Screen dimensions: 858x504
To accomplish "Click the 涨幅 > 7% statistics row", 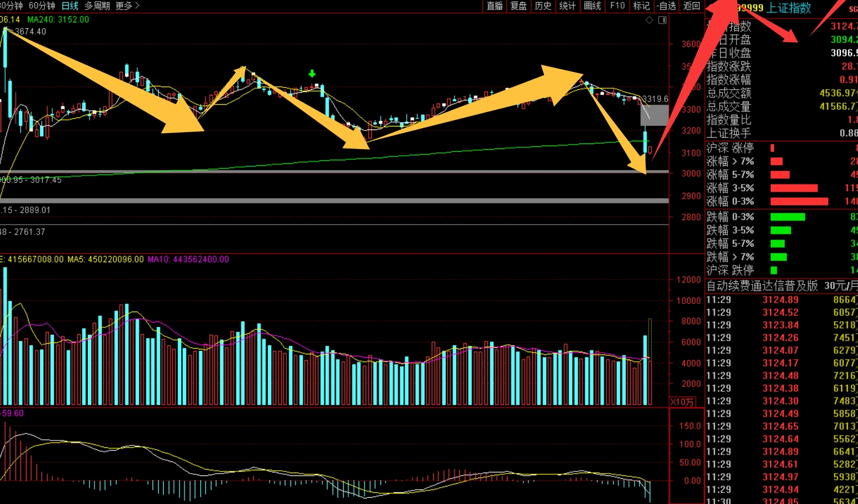I will click(x=782, y=161).
